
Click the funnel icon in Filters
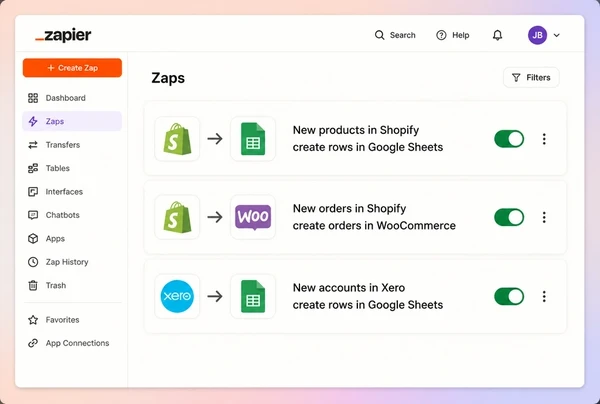tap(516, 78)
